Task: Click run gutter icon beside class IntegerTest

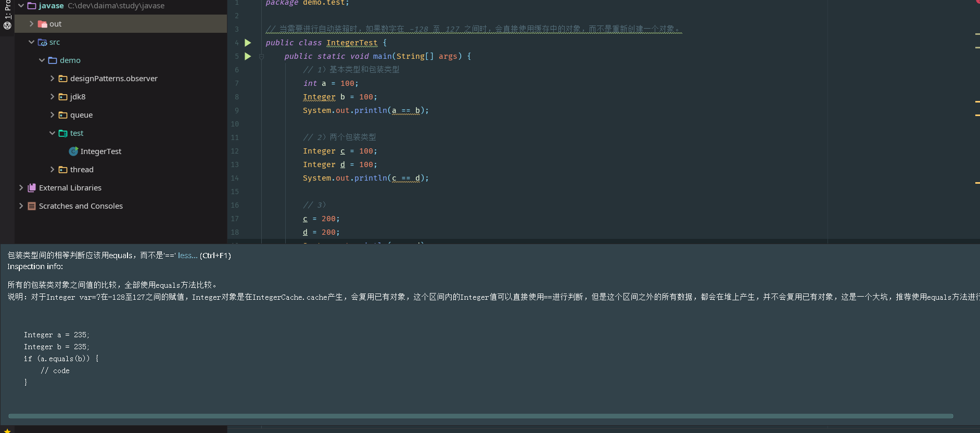Action: (x=248, y=43)
